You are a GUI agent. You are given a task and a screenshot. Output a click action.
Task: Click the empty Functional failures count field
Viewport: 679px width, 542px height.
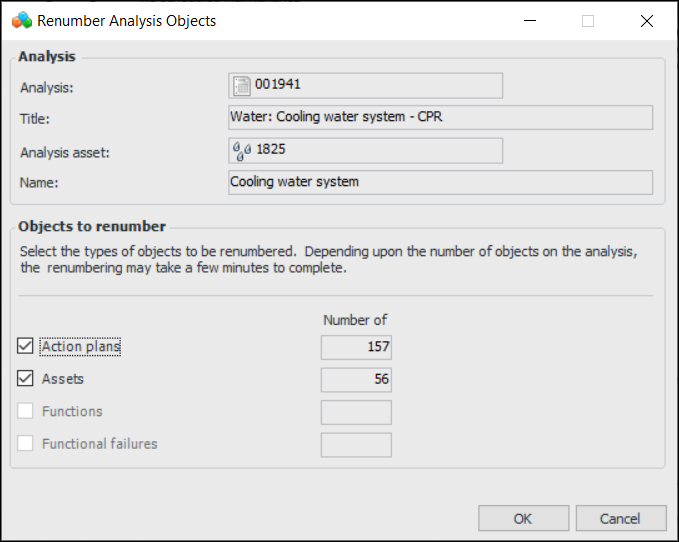[x=356, y=444]
